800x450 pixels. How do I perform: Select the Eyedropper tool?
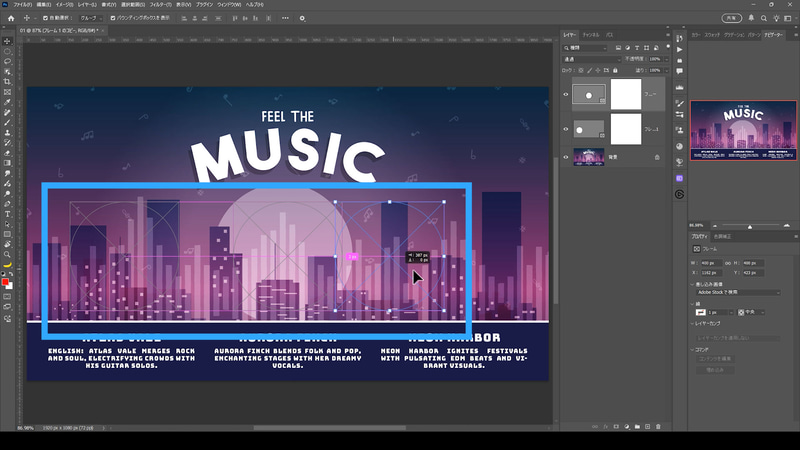[7, 102]
